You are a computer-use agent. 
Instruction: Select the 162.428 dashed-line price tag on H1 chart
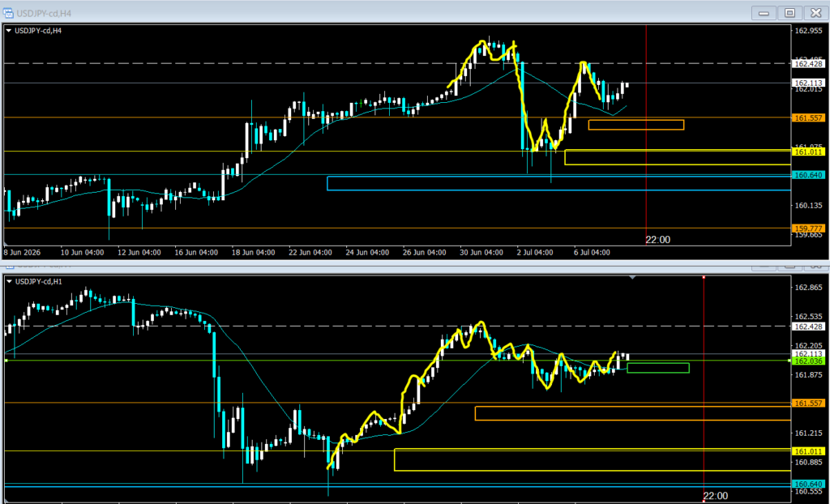808,327
